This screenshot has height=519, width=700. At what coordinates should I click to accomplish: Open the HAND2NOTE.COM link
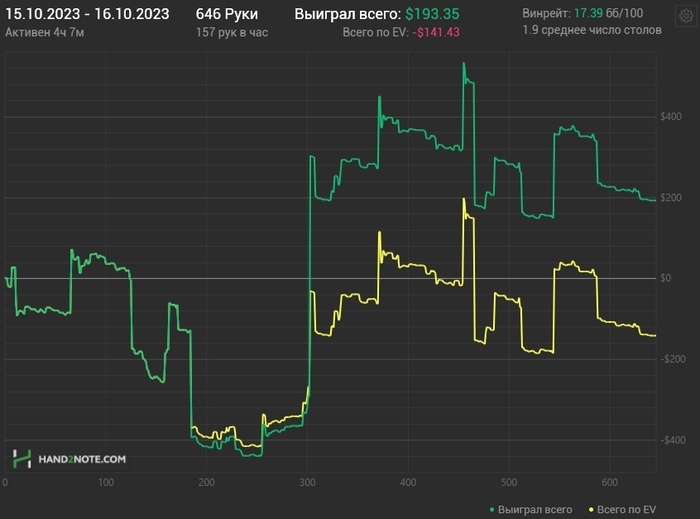coord(82,459)
